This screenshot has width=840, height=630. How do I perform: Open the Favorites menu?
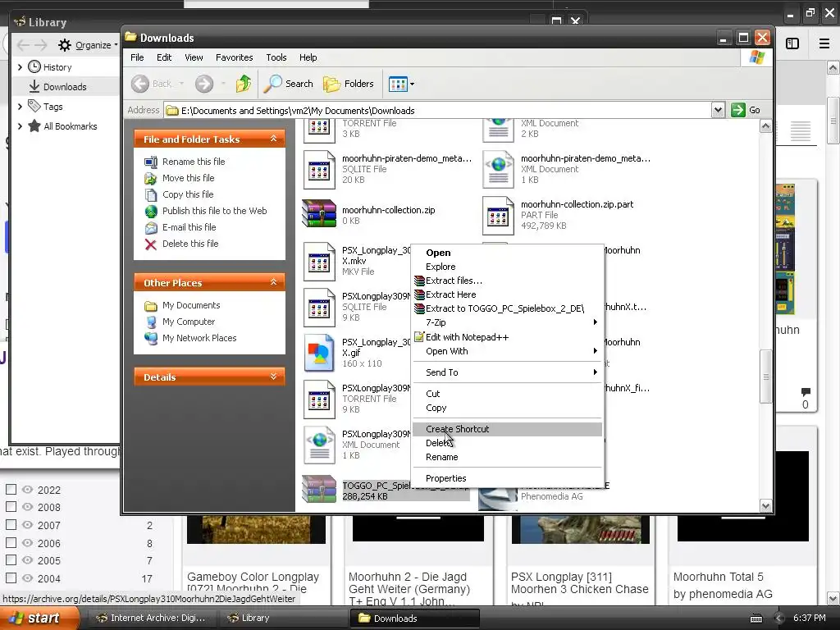[x=234, y=57]
